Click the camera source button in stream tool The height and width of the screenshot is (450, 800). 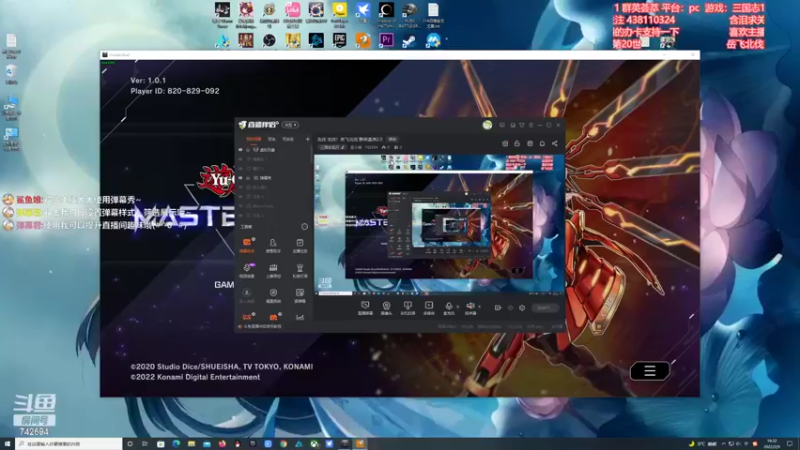coord(386,308)
